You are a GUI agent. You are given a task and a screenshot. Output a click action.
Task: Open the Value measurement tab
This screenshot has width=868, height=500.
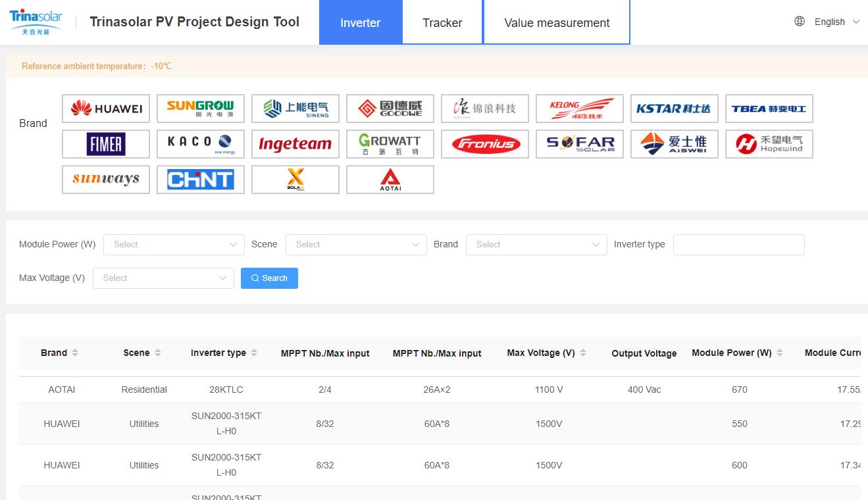click(x=557, y=22)
